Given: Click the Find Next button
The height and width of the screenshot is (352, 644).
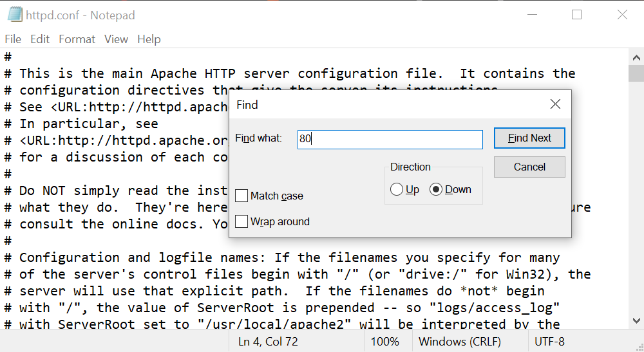Looking at the screenshot, I should 529,138.
